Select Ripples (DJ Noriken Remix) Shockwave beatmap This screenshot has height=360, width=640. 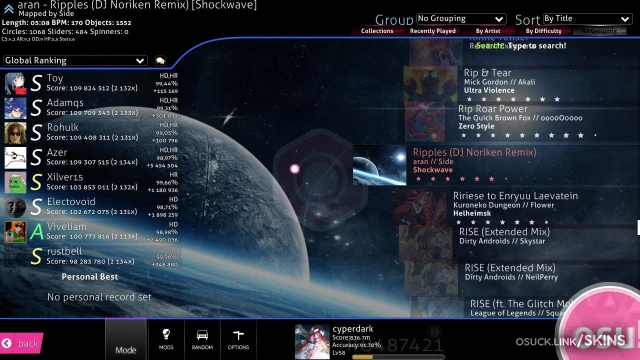[x=496, y=165]
